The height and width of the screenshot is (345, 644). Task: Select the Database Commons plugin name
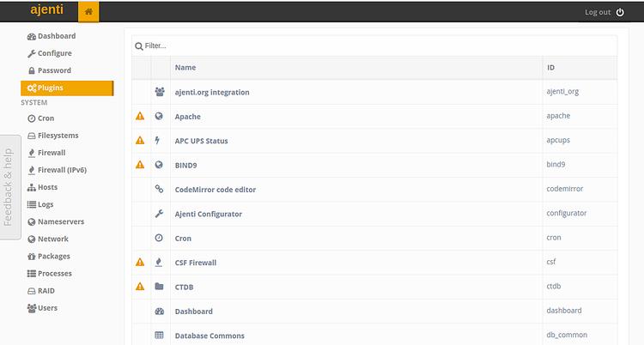[x=210, y=336]
